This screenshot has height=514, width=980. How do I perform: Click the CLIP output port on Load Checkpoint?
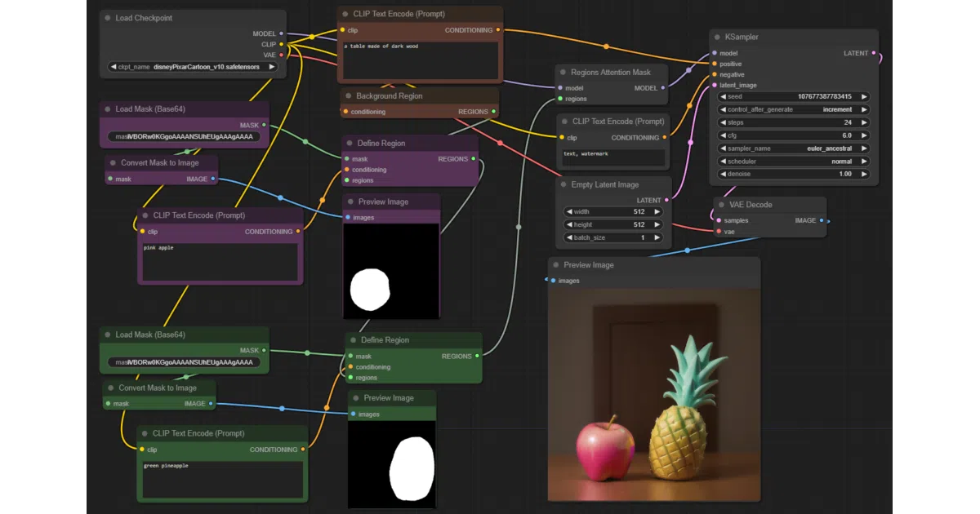(282, 44)
